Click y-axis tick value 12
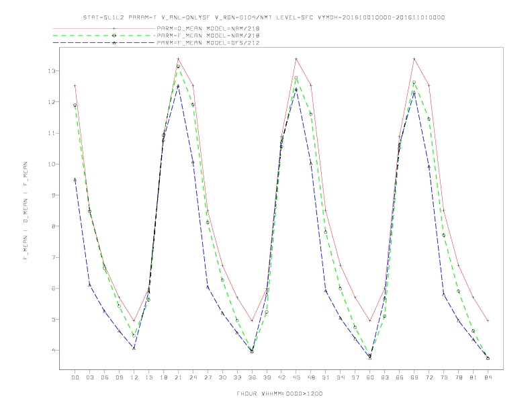Screen dimensions: 532x411 click(x=51, y=102)
